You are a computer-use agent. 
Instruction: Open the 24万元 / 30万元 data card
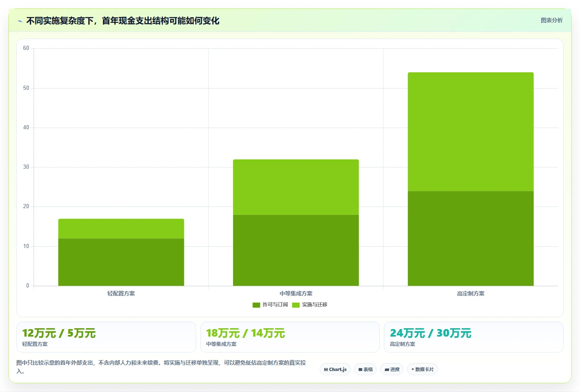[x=473, y=337]
